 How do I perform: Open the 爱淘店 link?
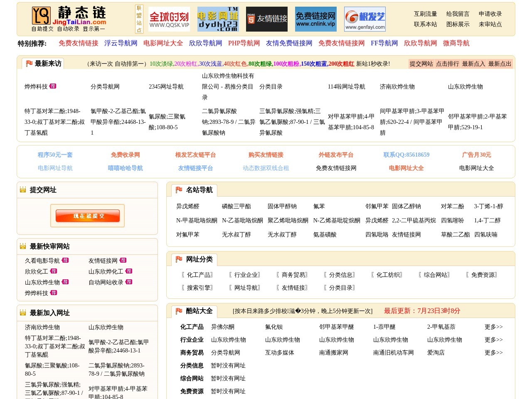(436, 352)
